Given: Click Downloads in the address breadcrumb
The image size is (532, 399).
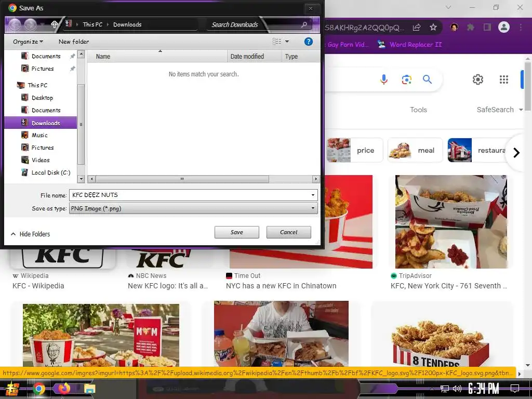Looking at the screenshot, I should pyautogui.click(x=127, y=24).
